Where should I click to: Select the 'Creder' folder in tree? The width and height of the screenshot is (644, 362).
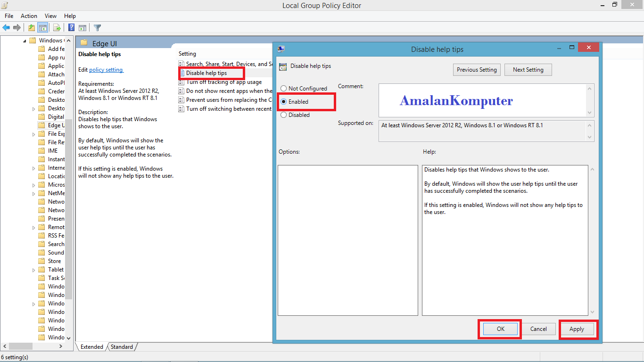[56, 91]
